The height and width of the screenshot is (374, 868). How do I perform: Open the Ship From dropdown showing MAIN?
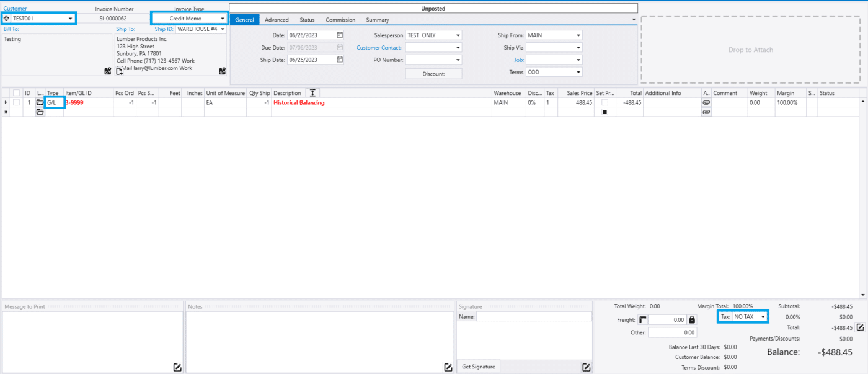tap(578, 35)
